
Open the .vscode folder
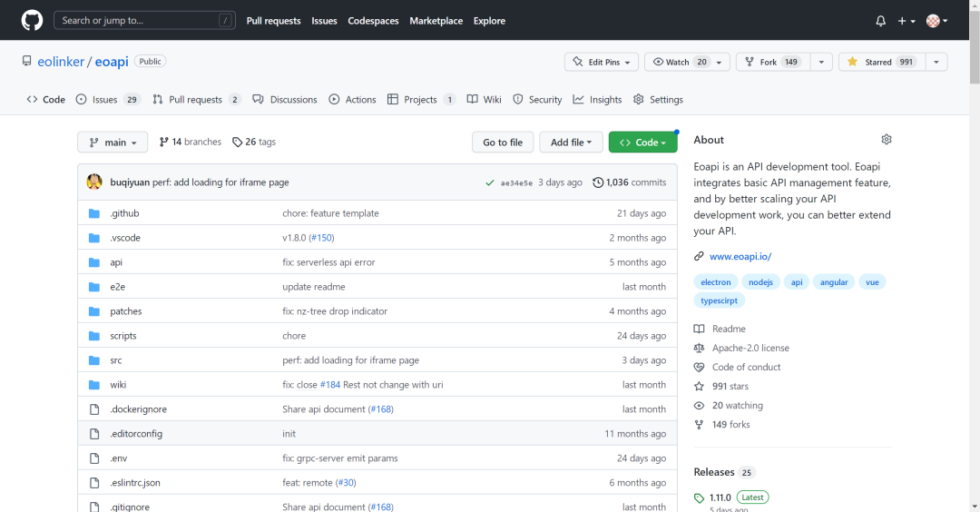click(125, 238)
